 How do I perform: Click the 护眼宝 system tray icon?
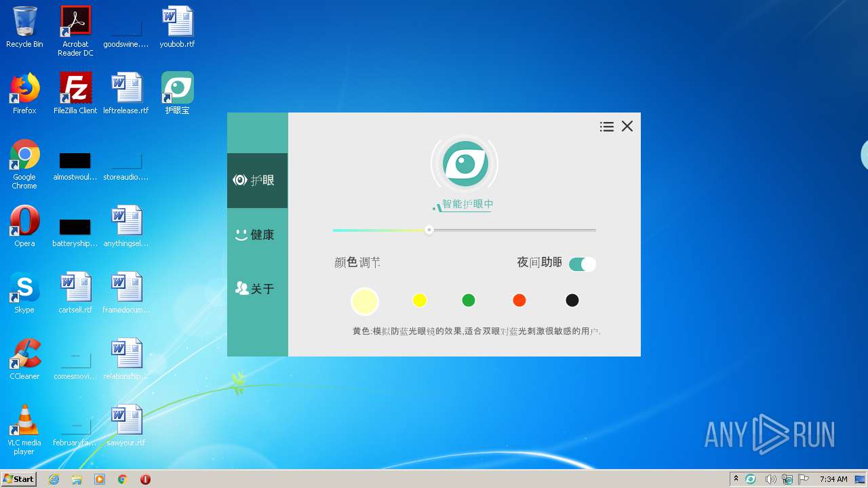(x=751, y=479)
